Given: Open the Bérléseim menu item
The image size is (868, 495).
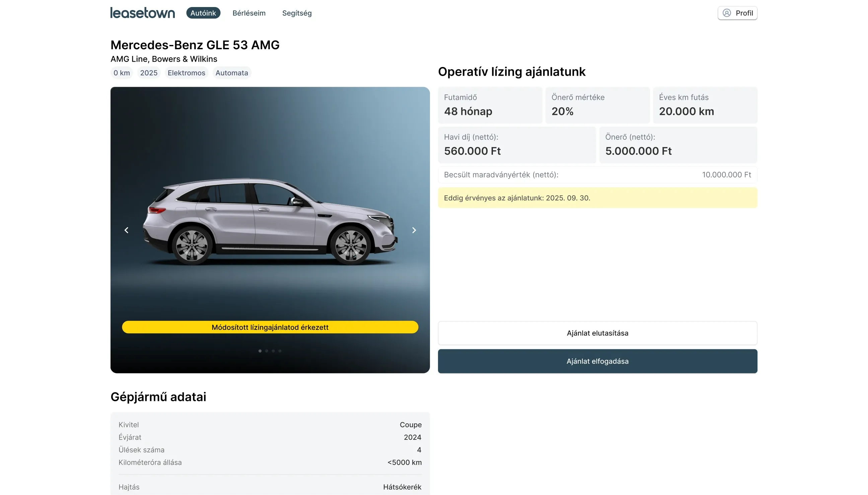Looking at the screenshot, I should point(249,13).
